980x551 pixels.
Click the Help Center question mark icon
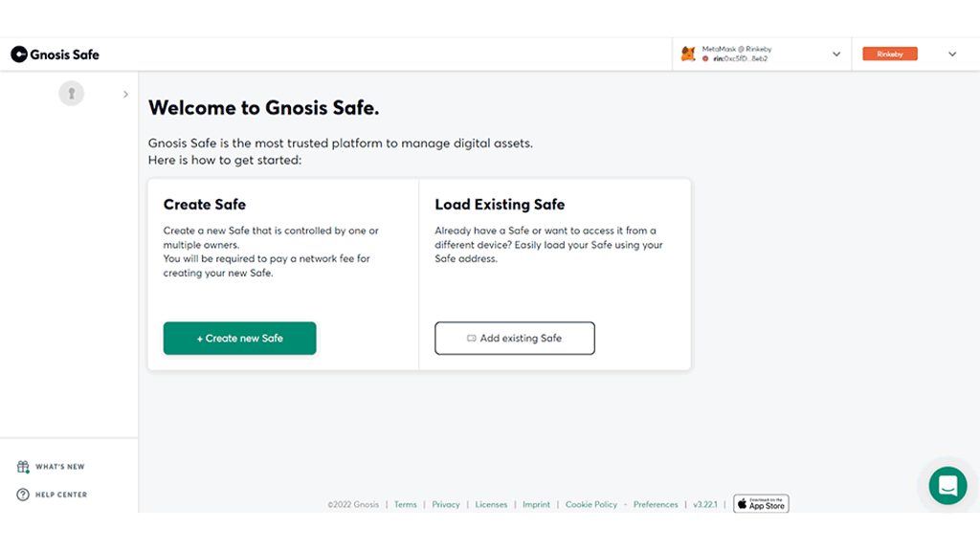23,495
